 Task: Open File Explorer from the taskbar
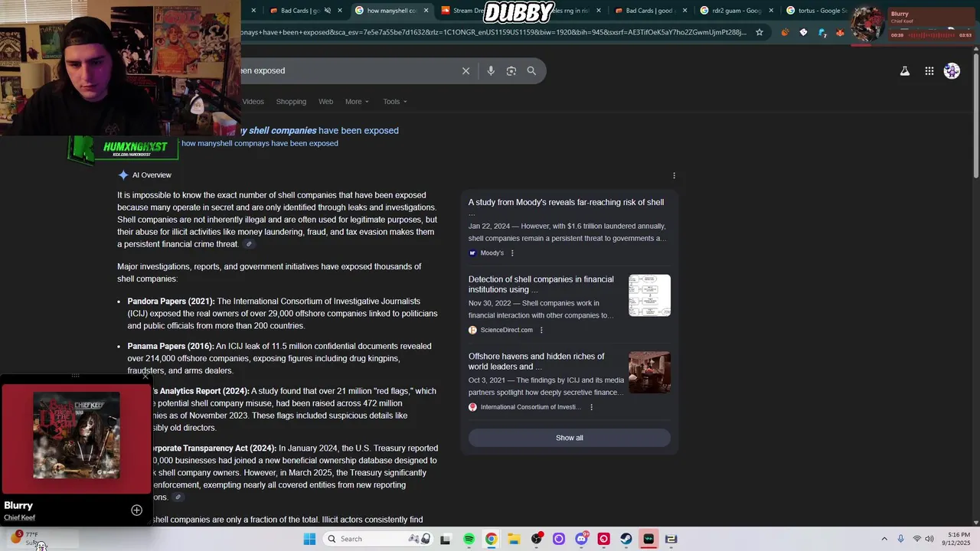pyautogui.click(x=514, y=539)
